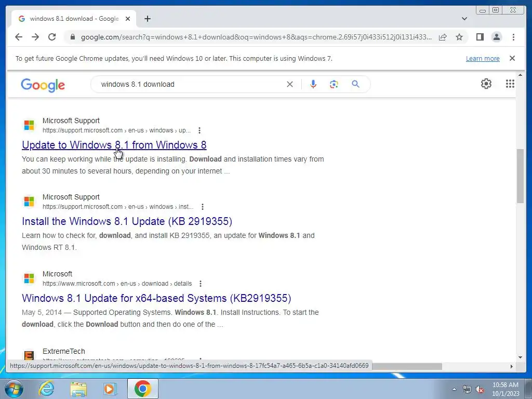This screenshot has height=399, width=532.
Task: Open Google quick settings gear
Action: coord(486,84)
